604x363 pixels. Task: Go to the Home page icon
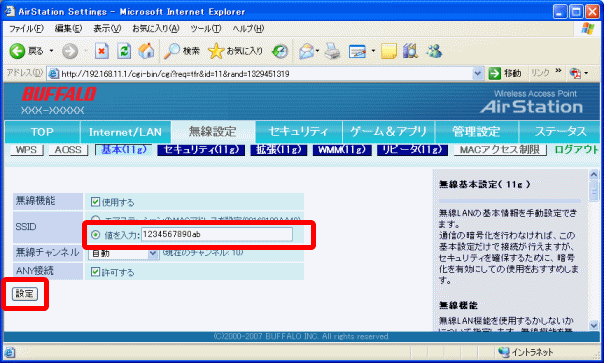tap(146, 51)
